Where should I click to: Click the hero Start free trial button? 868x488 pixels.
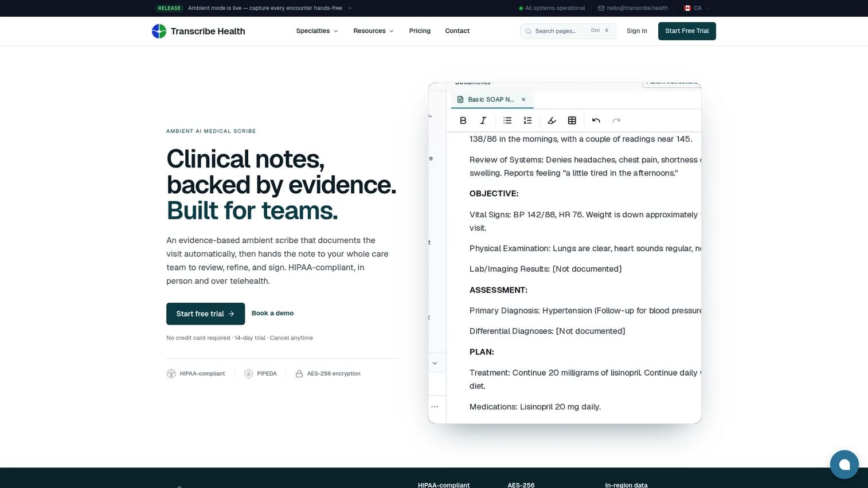[205, 314]
